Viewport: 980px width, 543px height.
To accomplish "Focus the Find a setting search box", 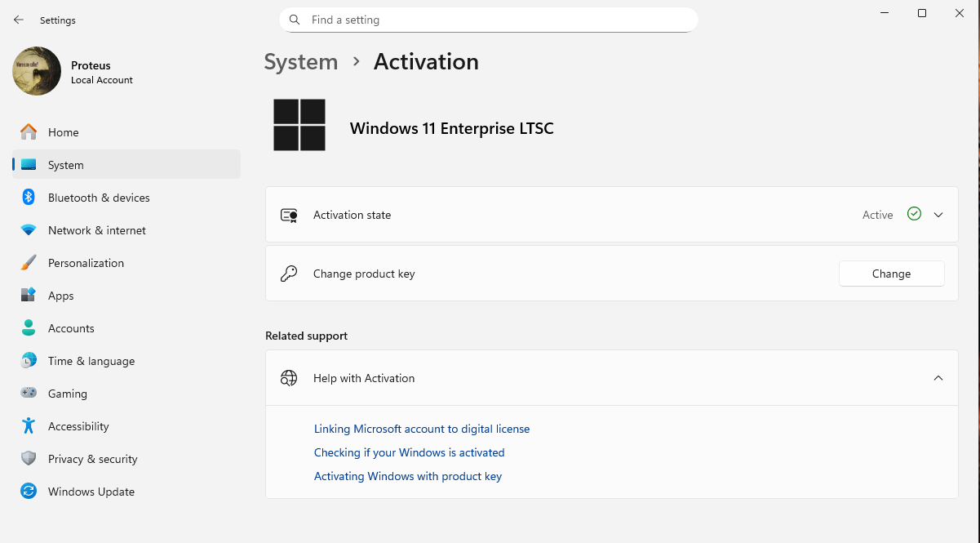I will (488, 20).
